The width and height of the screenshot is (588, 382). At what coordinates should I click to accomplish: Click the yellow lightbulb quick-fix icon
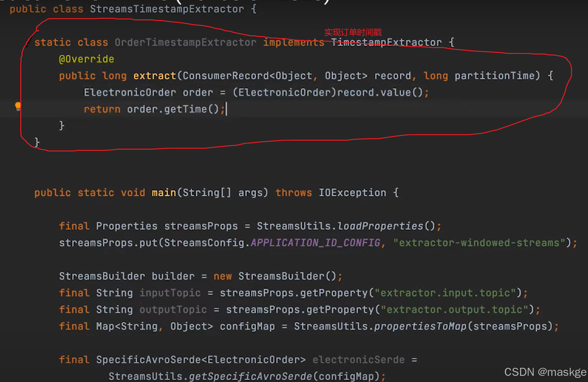tap(18, 106)
